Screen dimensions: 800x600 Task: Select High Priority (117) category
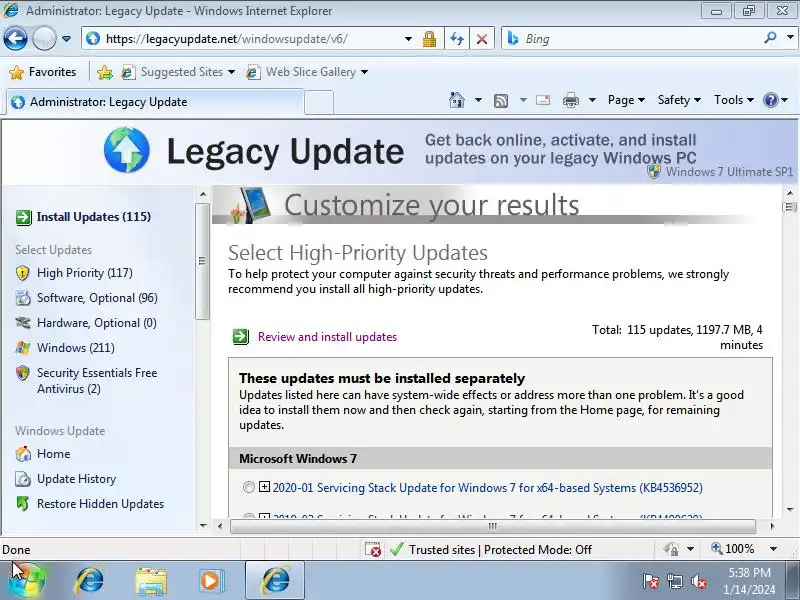coord(85,273)
